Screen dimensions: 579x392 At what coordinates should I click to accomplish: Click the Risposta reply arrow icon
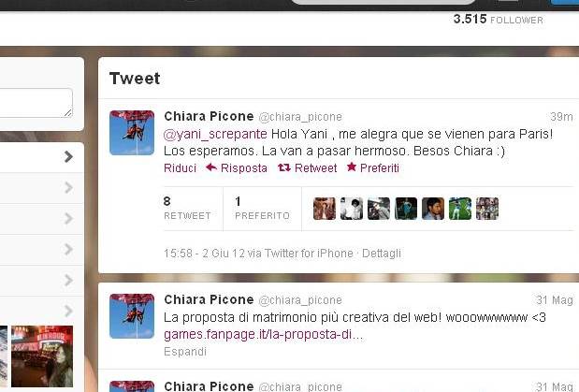click(211, 167)
